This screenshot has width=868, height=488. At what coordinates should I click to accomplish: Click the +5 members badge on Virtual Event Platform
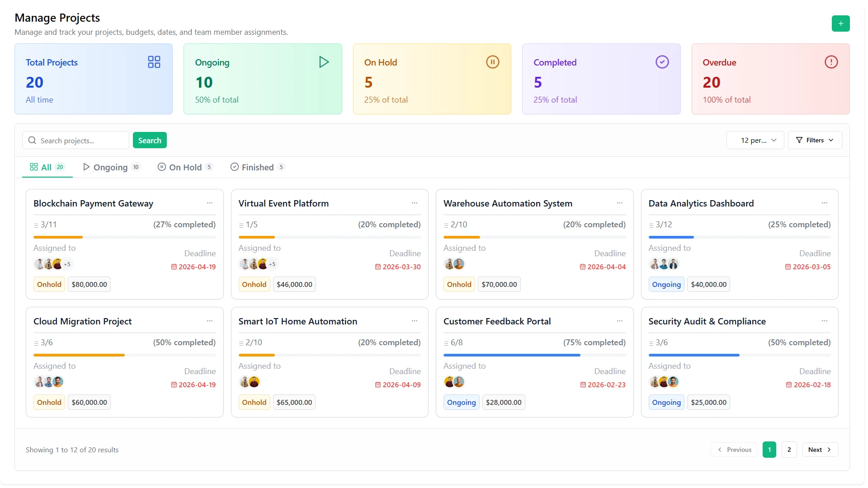tap(272, 264)
